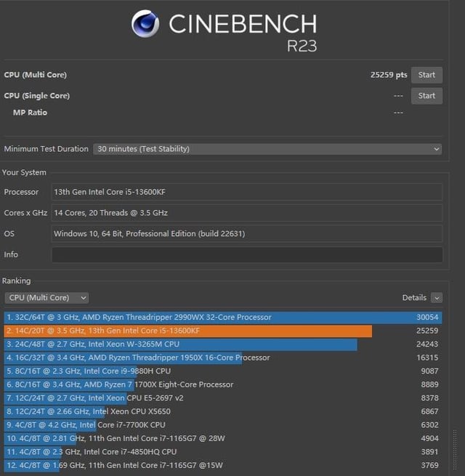Click the CPU (Single Core) label
The width and height of the screenshot is (465, 476).
[x=37, y=96]
